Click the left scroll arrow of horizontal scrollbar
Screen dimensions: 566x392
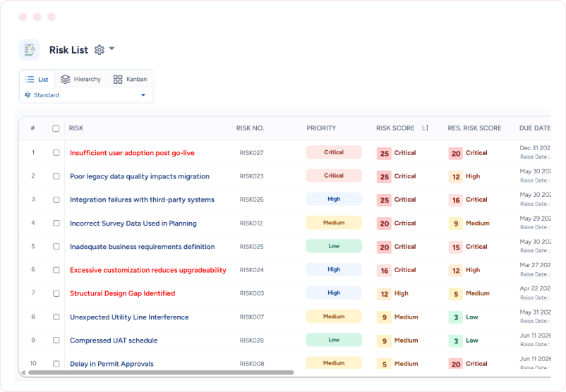pos(23,372)
